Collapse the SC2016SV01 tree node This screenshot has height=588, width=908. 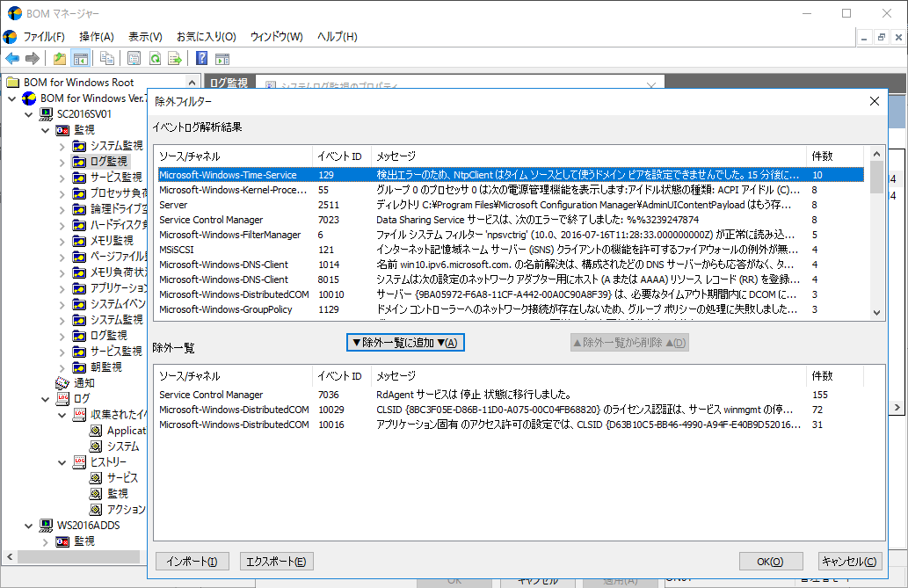[29, 114]
